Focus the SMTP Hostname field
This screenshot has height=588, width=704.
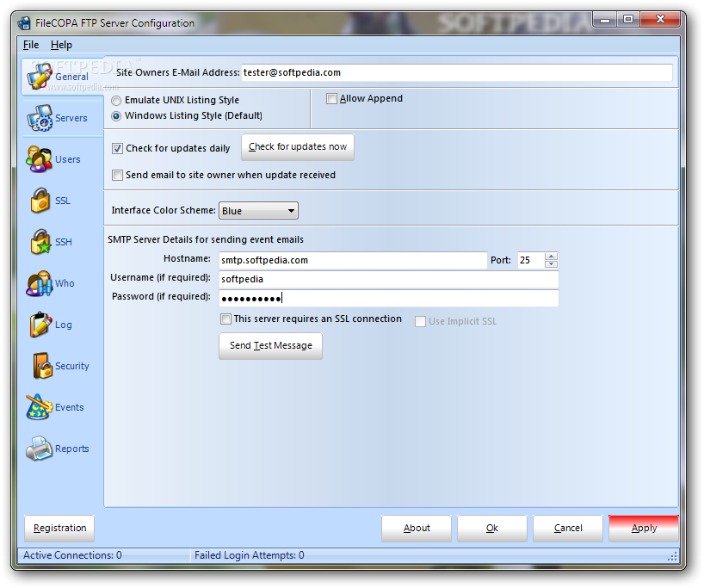click(353, 261)
